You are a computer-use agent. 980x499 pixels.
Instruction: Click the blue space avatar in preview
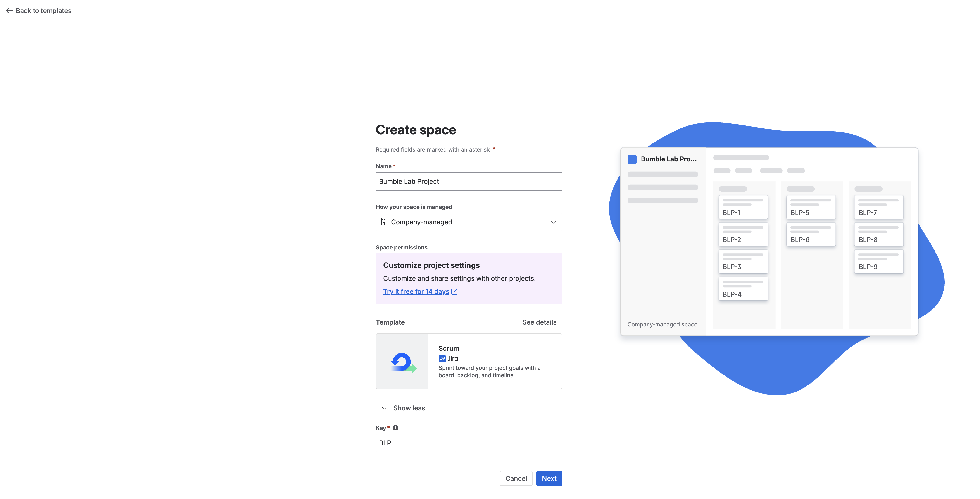tap(632, 159)
